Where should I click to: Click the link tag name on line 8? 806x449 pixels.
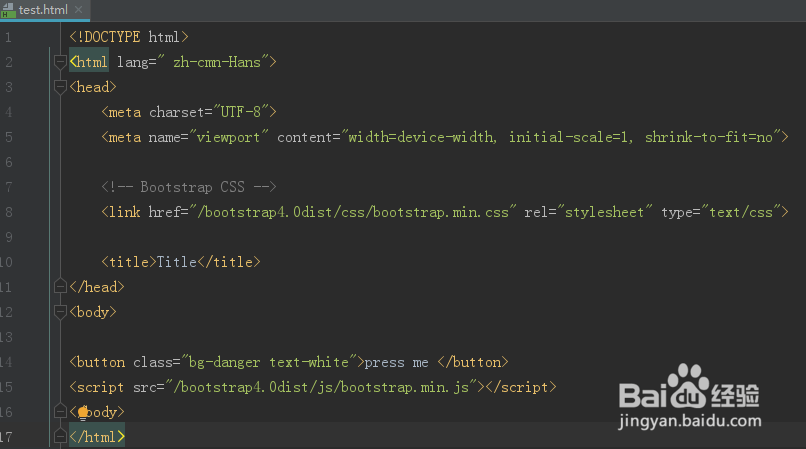[124, 212]
